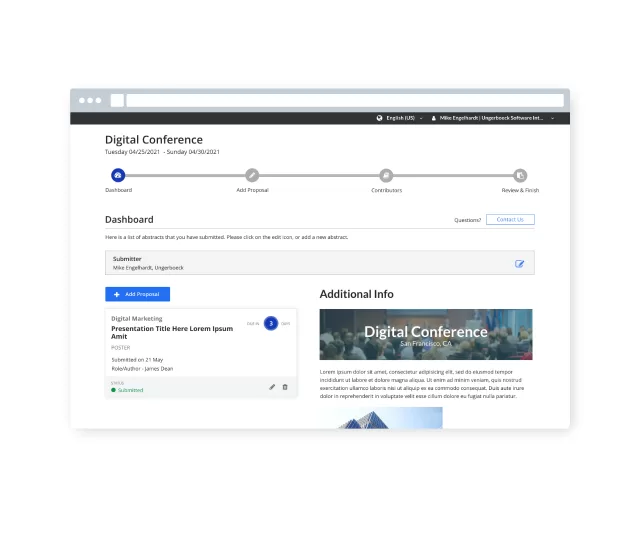Screen dimensions: 640x540
Task: Click the green Submitted status indicator
Action: click(x=127, y=390)
